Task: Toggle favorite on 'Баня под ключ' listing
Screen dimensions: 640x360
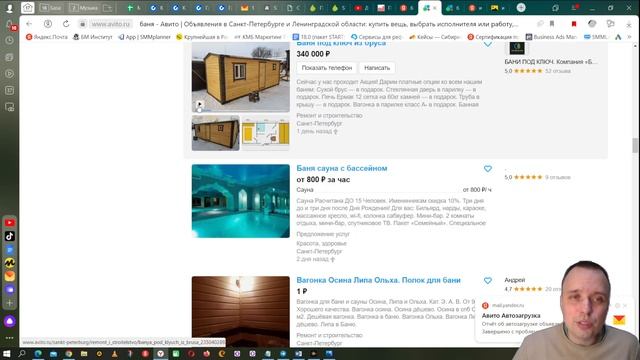Action: (488, 44)
